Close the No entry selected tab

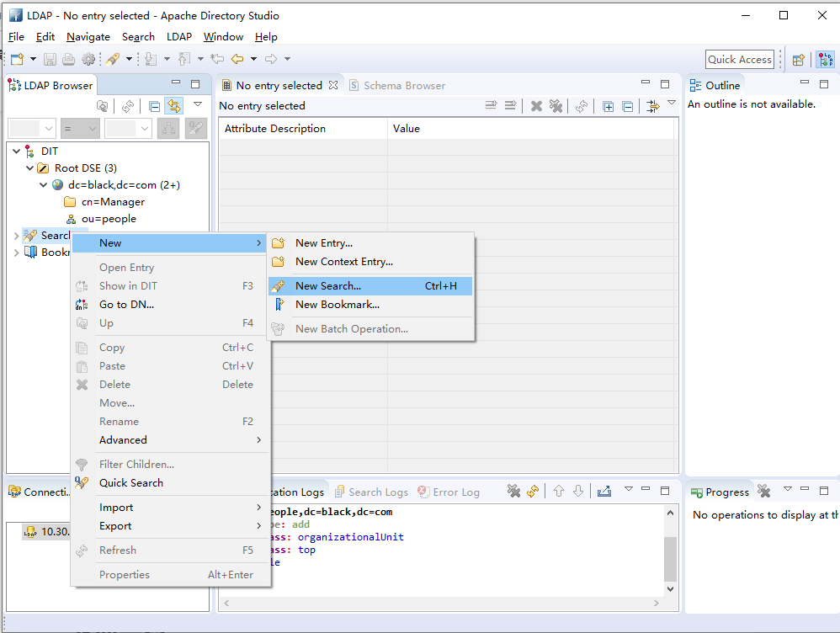(x=333, y=85)
